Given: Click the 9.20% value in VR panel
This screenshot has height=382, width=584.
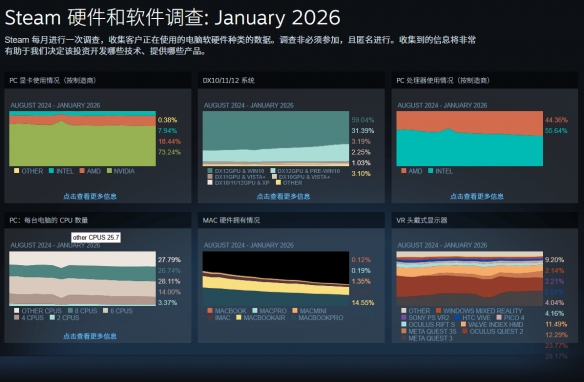Looking at the screenshot, I should coord(555,260).
